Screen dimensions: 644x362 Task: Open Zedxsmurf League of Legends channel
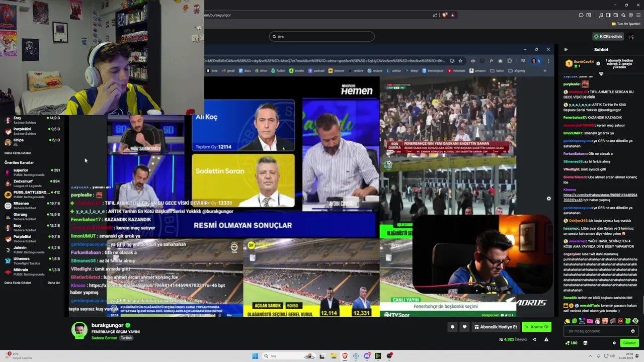tap(32, 183)
